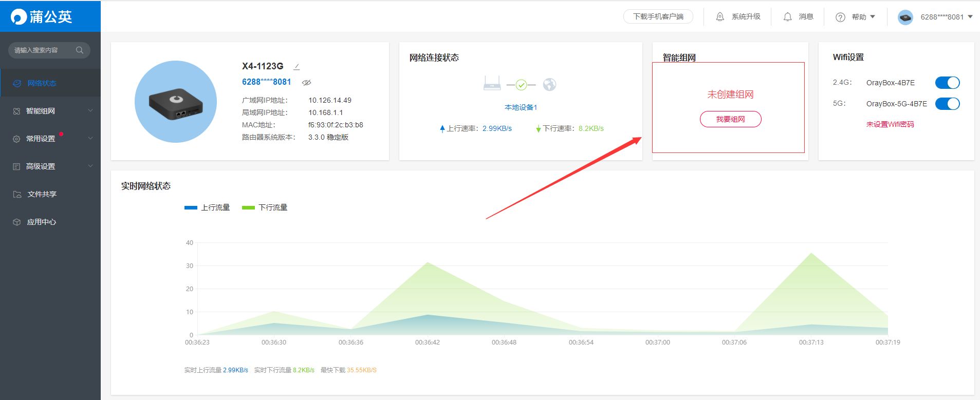Image resolution: width=980 pixels, height=400 pixels.
Task: Expand the 高级设置 sidebar chevron
Action: pyautogui.click(x=90, y=166)
